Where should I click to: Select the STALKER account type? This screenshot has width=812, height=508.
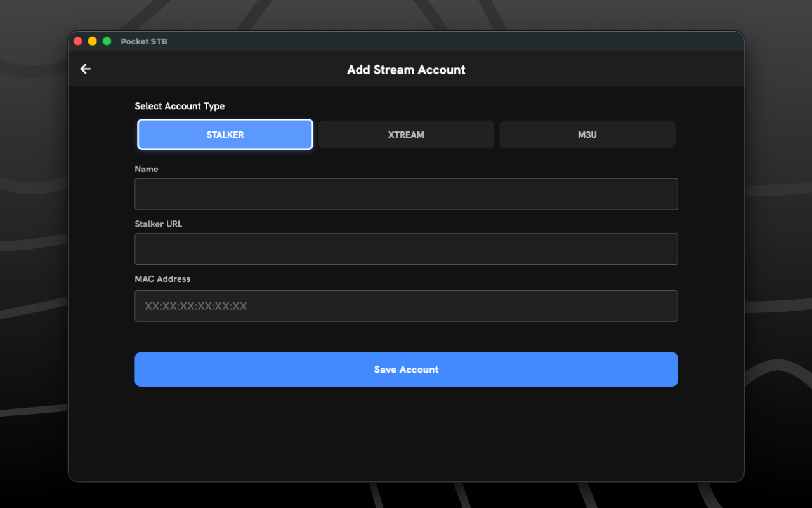coord(225,135)
